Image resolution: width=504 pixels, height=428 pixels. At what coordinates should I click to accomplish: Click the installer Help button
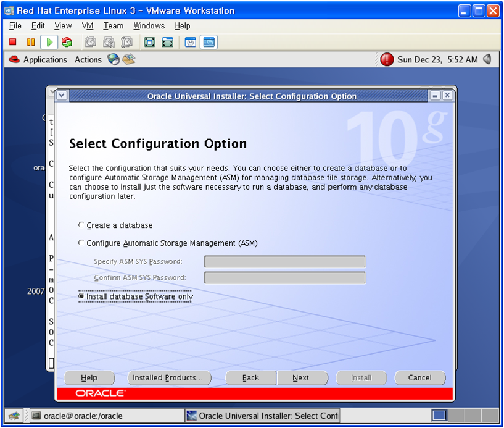point(89,378)
